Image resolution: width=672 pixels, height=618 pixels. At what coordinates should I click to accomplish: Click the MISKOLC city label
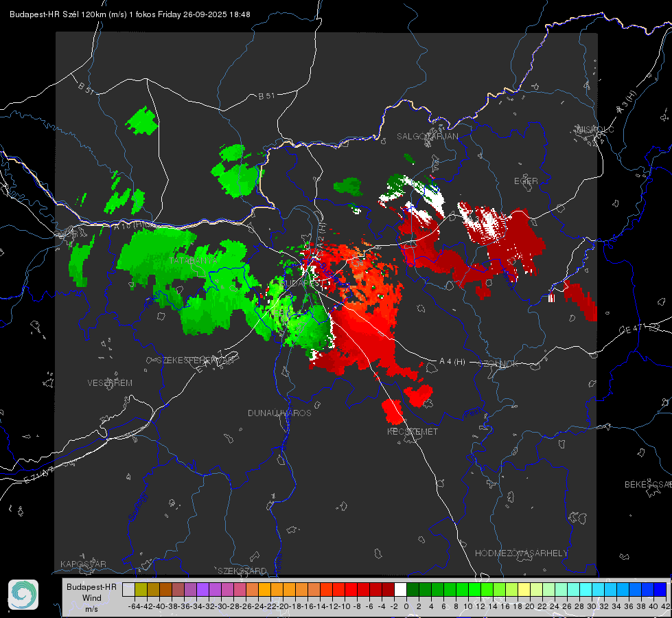coord(595,129)
